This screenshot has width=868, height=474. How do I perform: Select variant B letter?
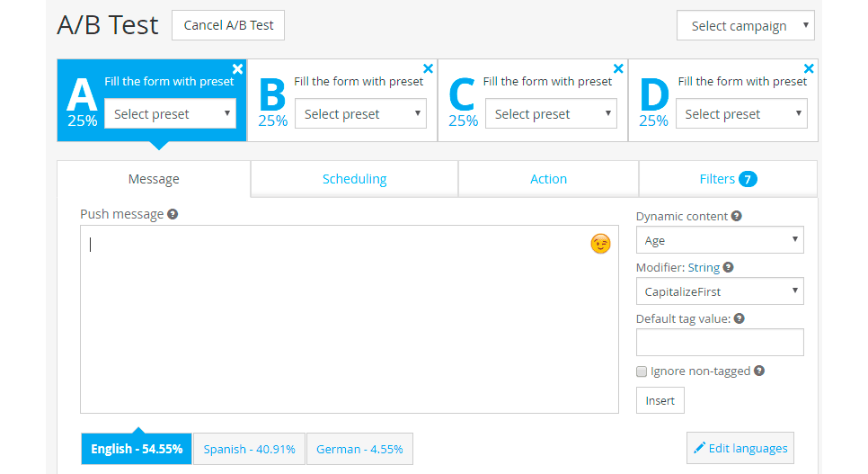[272, 94]
